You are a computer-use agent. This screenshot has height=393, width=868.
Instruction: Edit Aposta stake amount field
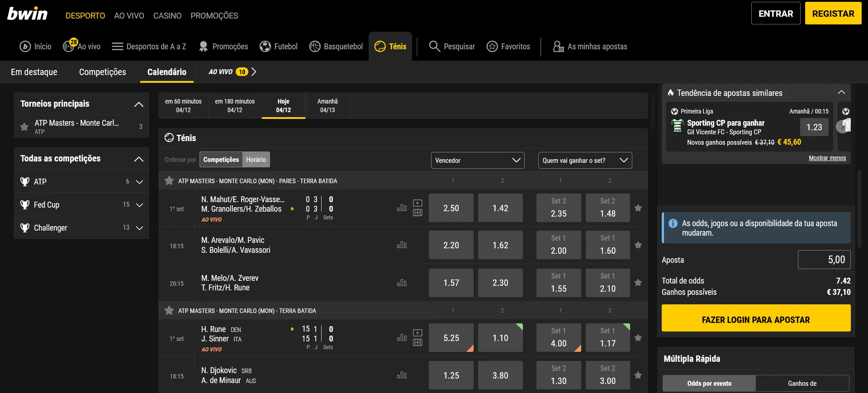(824, 260)
